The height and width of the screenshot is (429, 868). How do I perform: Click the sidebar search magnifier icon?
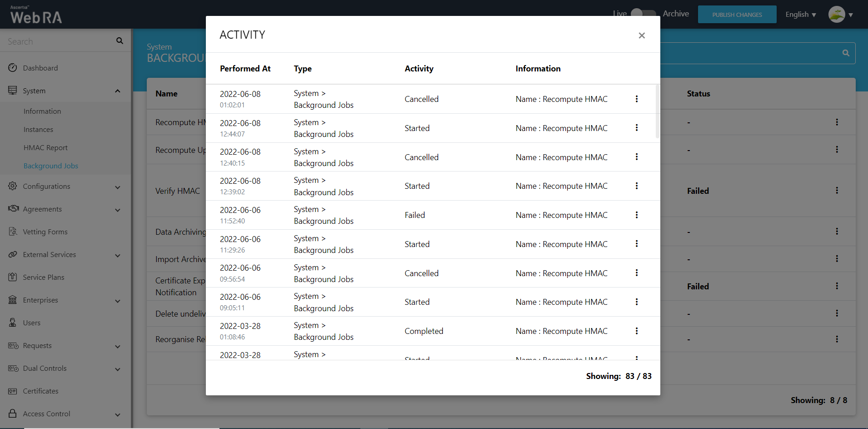[120, 41]
